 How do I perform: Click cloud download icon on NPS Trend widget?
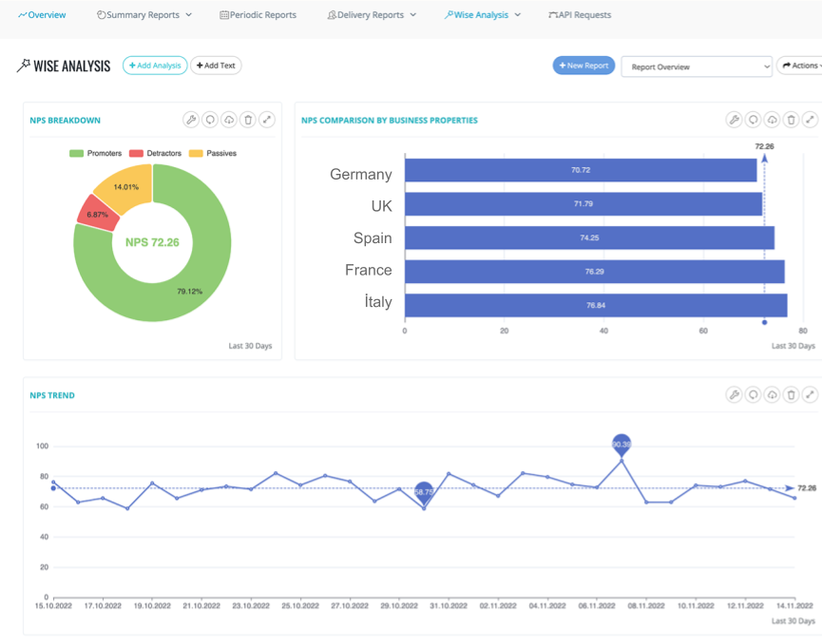(x=772, y=394)
